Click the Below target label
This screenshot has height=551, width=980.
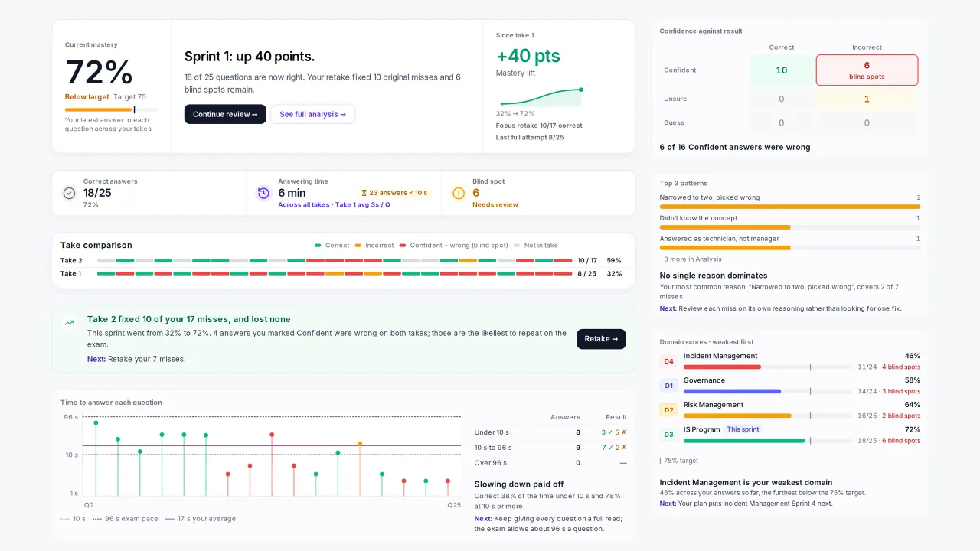(x=87, y=97)
